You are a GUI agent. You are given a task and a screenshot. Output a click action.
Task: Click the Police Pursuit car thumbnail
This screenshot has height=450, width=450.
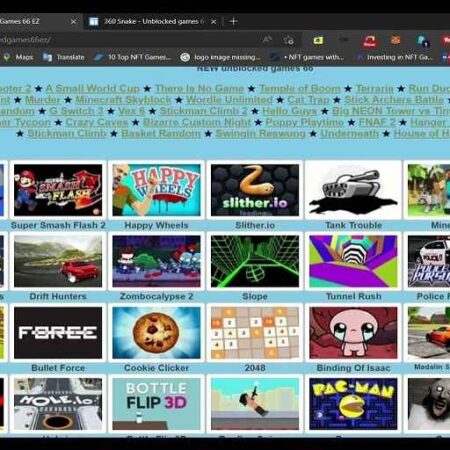tap(429, 261)
